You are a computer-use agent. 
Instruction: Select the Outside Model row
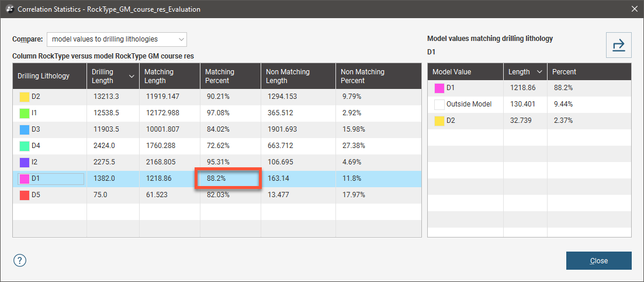469,104
